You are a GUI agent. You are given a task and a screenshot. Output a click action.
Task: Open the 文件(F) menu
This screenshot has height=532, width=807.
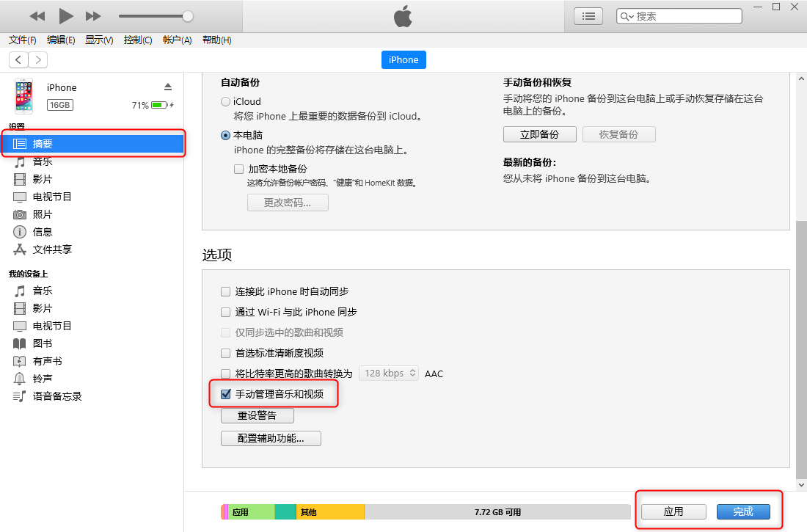[x=23, y=40]
